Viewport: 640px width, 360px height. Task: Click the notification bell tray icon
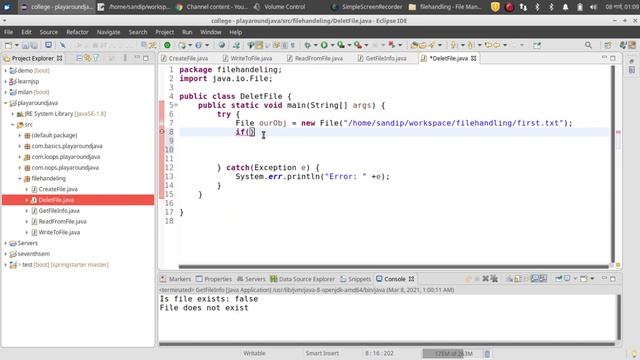pos(565,7)
